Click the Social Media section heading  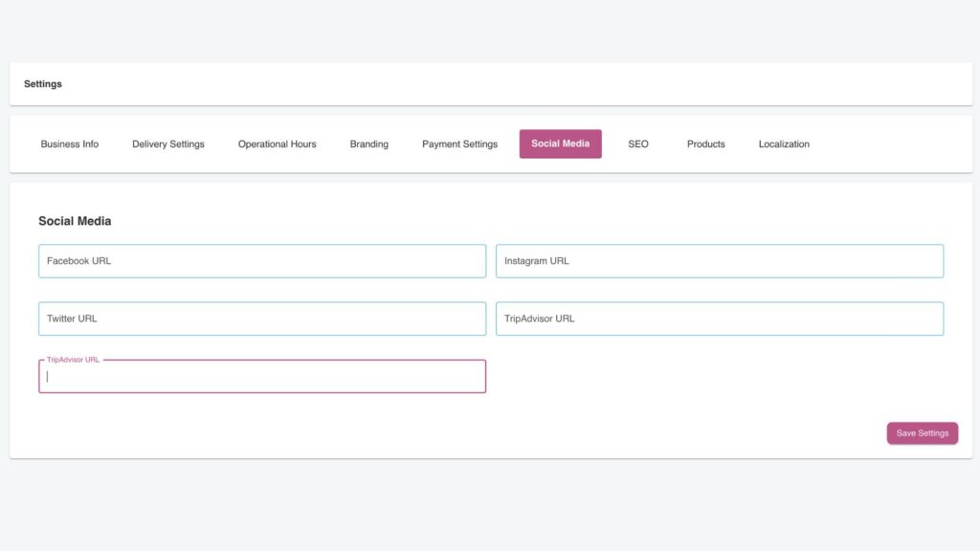click(75, 221)
